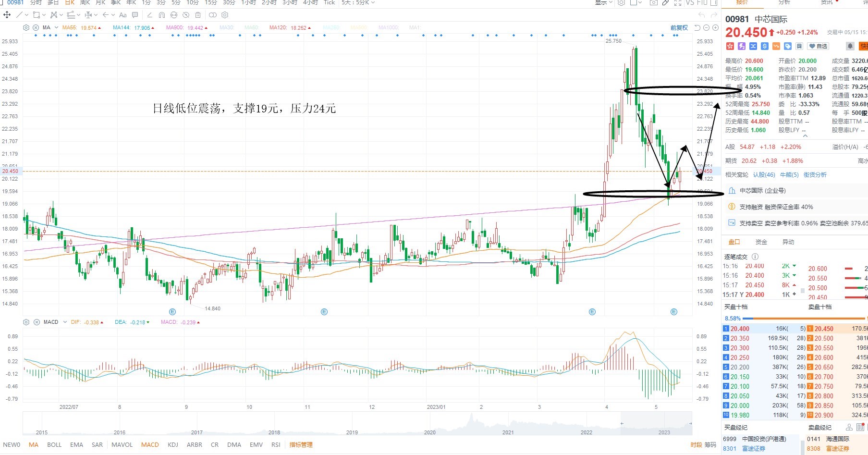Click the Hong Kong market flag badge
Screen dimensions: 868x455
click(730, 46)
